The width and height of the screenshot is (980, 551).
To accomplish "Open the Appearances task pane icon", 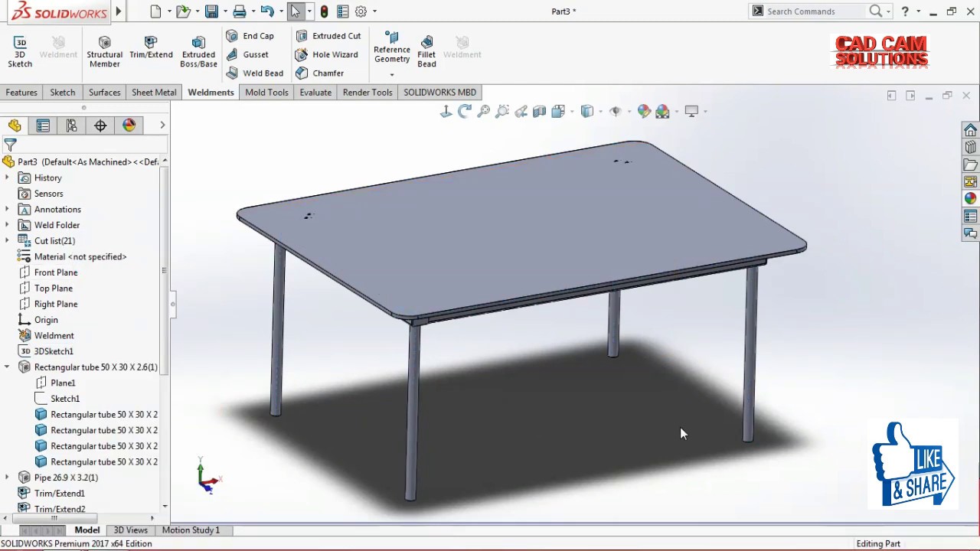I will [970, 198].
